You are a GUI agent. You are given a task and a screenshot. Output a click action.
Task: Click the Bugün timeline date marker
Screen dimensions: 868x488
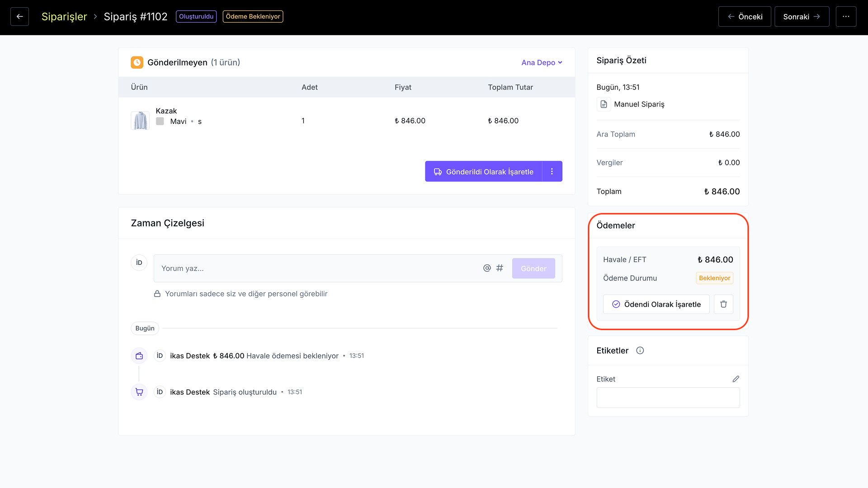[145, 328]
